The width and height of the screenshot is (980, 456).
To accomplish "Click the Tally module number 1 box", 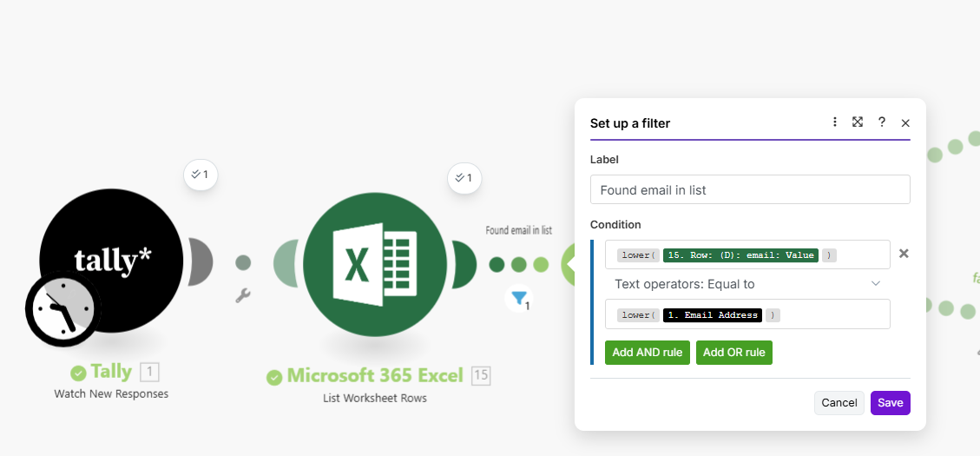I will [x=150, y=373].
